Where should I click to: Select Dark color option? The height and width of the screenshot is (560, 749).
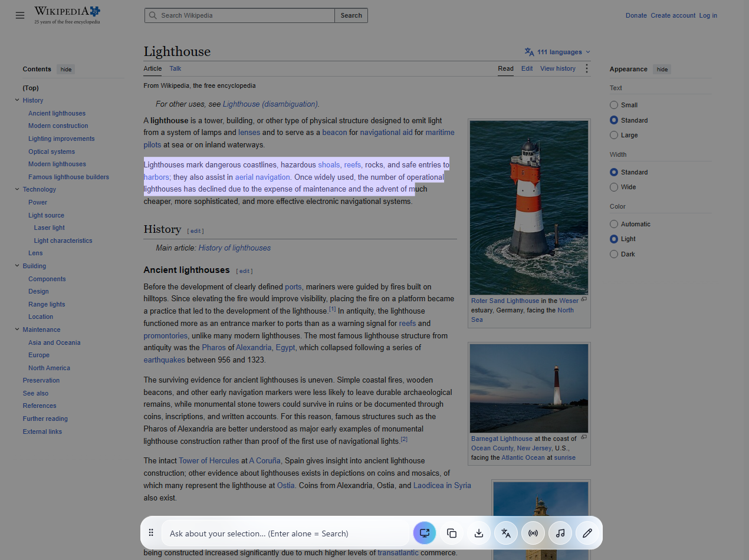[614, 254]
